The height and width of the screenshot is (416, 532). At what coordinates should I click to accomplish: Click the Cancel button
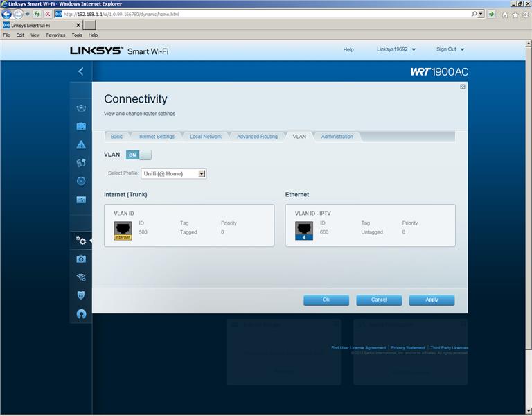click(379, 300)
